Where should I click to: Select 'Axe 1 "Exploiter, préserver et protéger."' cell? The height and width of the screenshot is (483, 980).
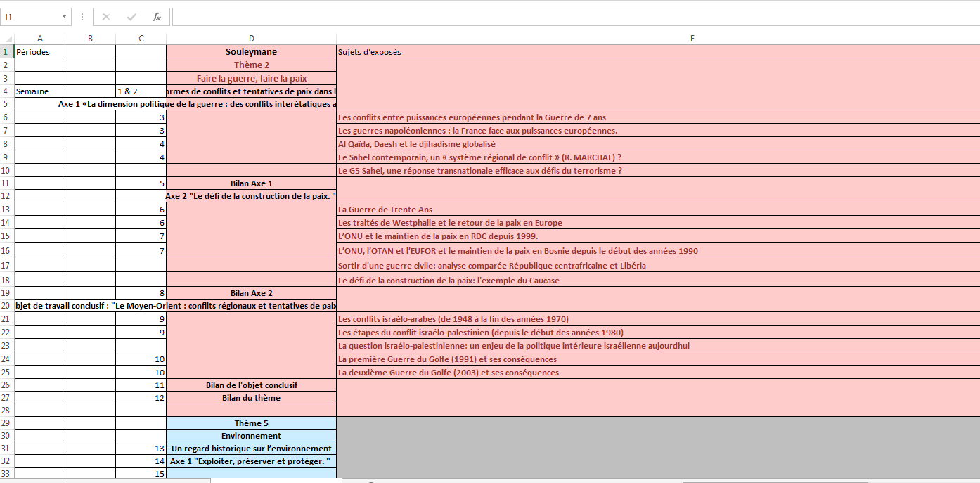click(x=252, y=461)
